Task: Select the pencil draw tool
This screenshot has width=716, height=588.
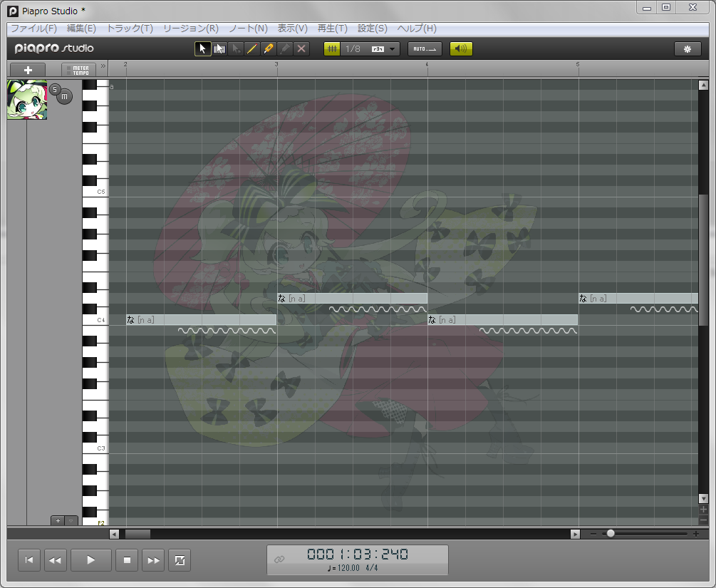Action: coord(251,49)
